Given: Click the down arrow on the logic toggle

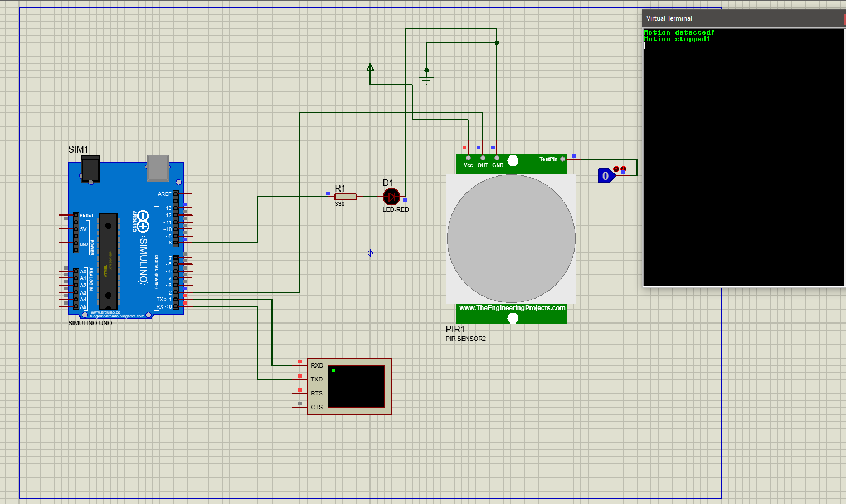Looking at the screenshot, I should pos(624,169).
